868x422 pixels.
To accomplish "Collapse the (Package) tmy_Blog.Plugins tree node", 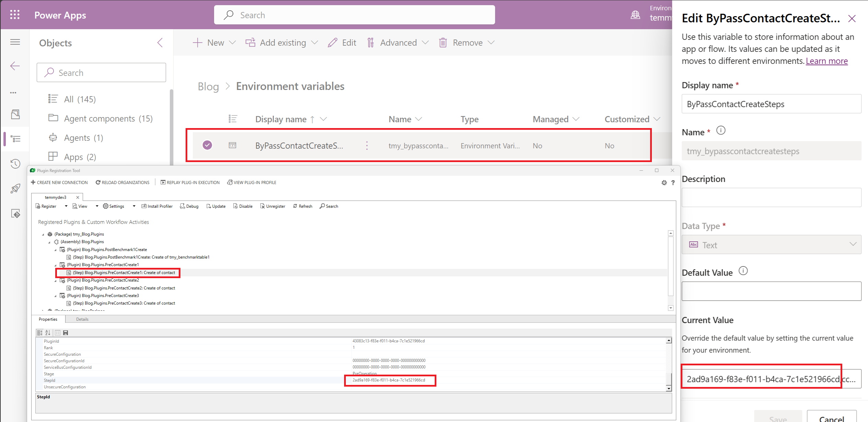I will (x=43, y=235).
